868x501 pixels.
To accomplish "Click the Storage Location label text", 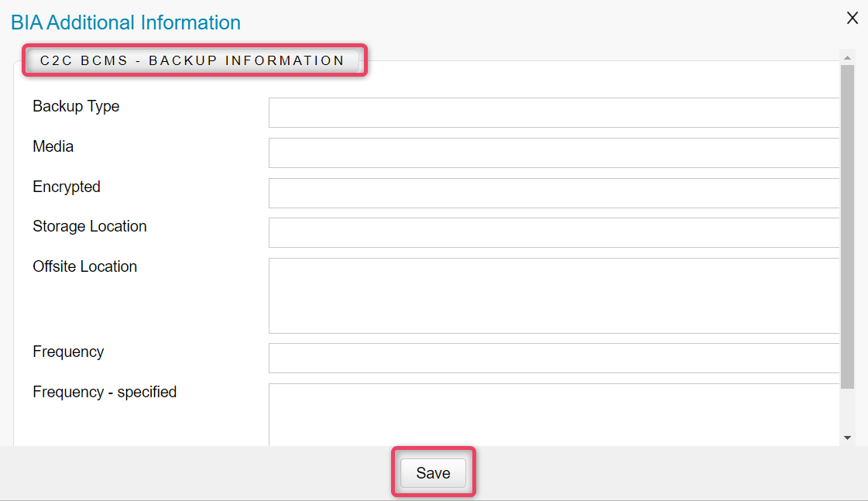I will (90, 226).
